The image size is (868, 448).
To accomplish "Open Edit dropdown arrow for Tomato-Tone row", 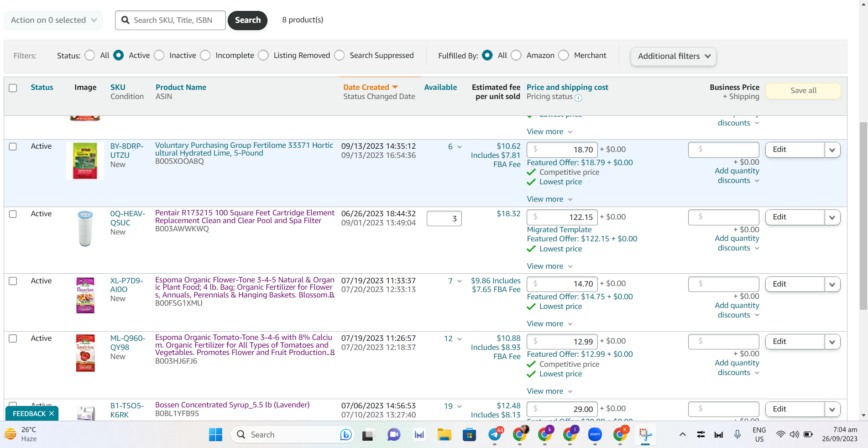I will [832, 342].
